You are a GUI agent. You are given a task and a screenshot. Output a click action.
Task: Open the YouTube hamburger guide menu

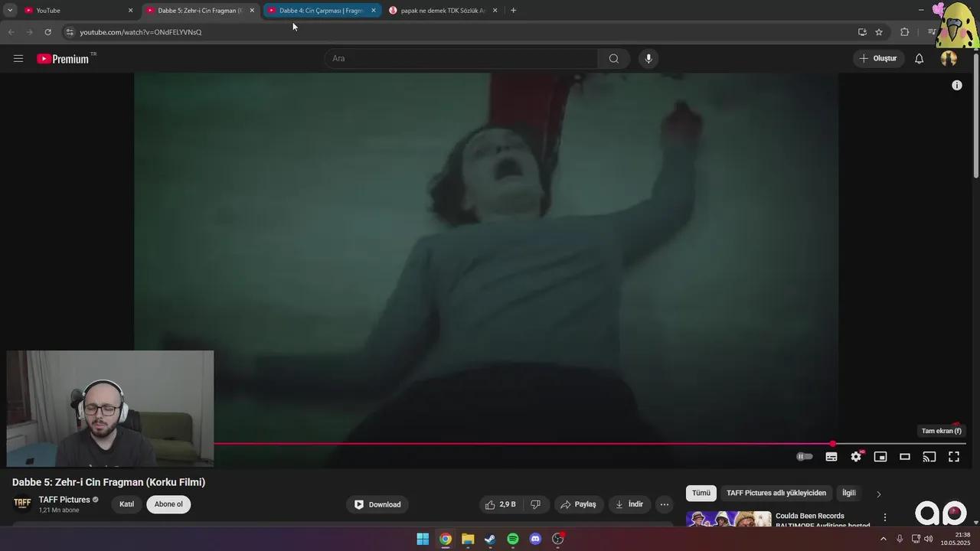click(18, 58)
